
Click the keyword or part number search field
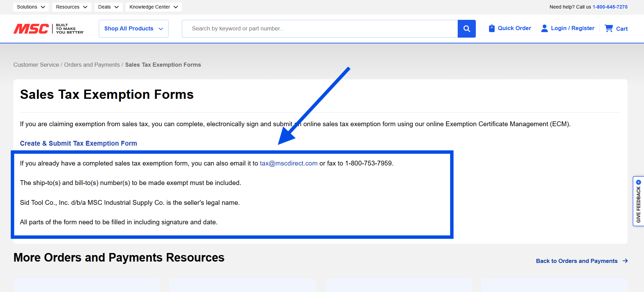click(x=320, y=29)
